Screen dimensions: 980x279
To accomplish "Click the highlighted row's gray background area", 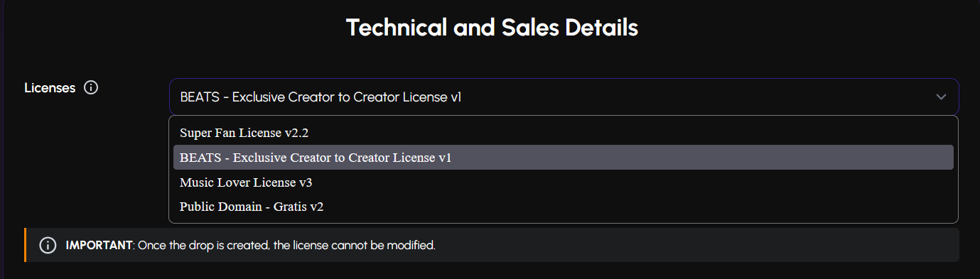I will [x=704, y=158].
